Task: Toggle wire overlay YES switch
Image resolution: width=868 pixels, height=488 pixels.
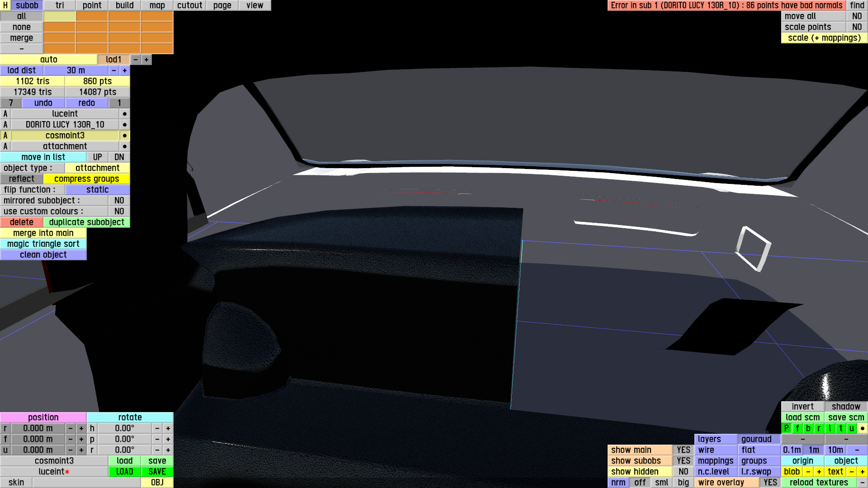Action: pos(770,483)
